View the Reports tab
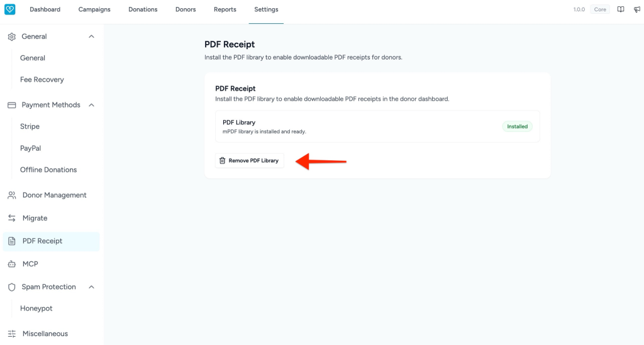Screen dimensions: 644x345 pos(225,9)
